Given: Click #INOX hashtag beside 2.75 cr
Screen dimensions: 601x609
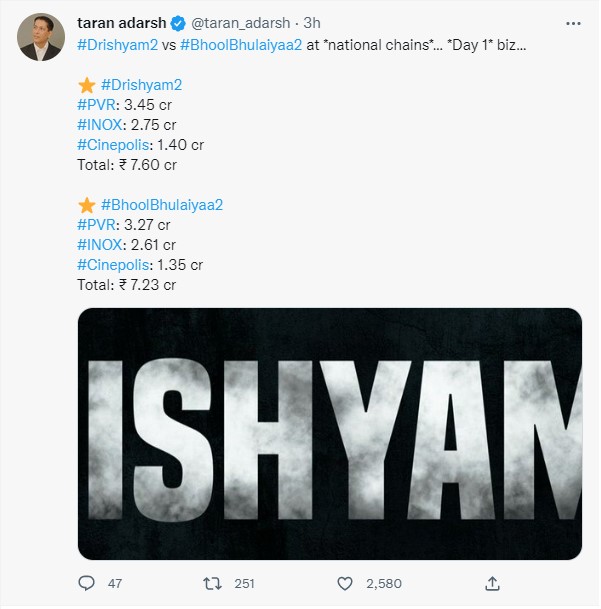Looking at the screenshot, I should coord(99,125).
